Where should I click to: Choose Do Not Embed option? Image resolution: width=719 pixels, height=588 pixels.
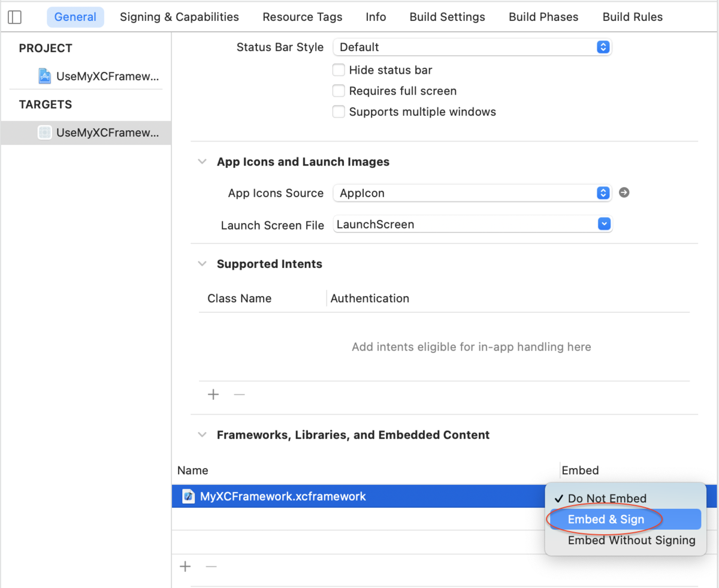626,499
